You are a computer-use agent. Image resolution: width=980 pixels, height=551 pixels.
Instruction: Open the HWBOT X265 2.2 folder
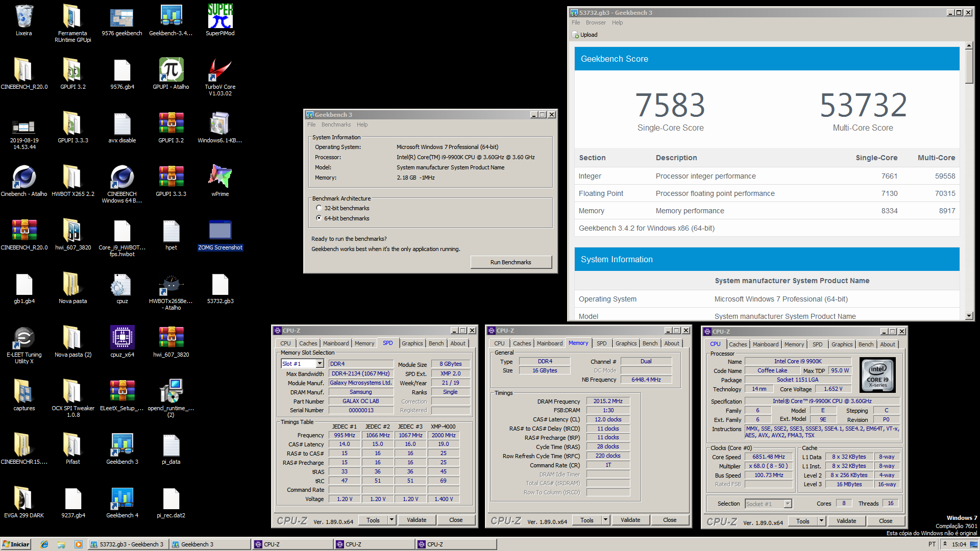73,181
